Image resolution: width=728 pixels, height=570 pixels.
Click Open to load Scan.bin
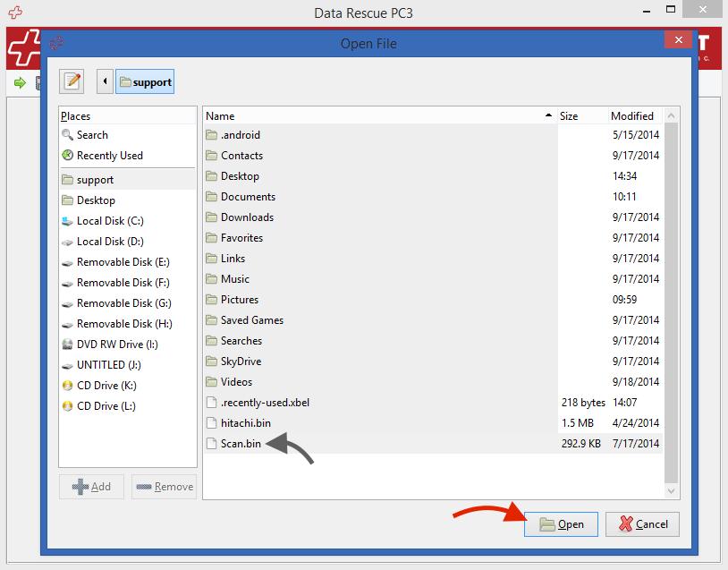point(561,524)
